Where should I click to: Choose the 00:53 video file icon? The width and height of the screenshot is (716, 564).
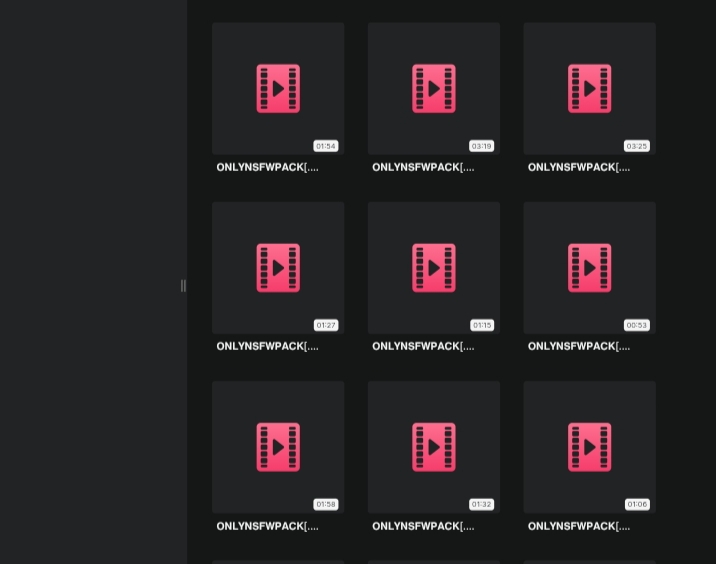tap(590, 268)
